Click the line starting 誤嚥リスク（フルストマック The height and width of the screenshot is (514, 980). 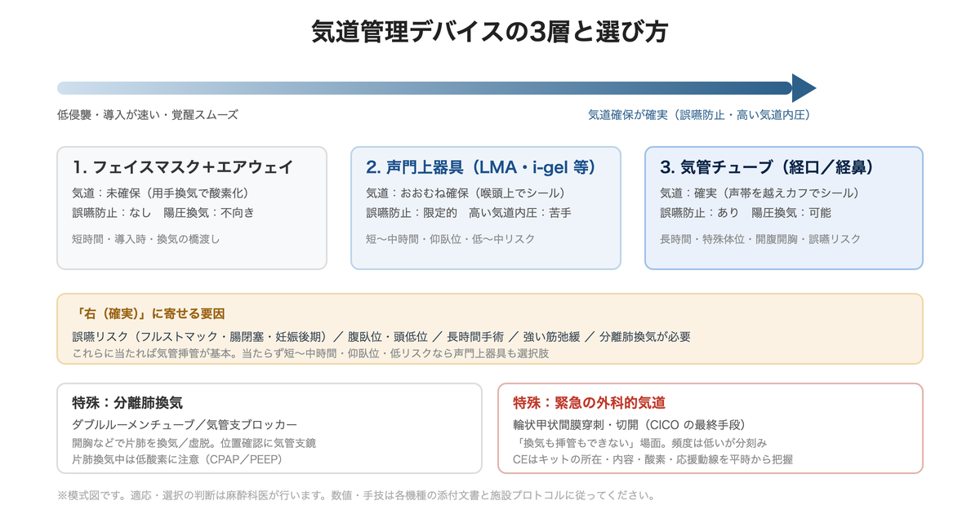tap(381, 336)
